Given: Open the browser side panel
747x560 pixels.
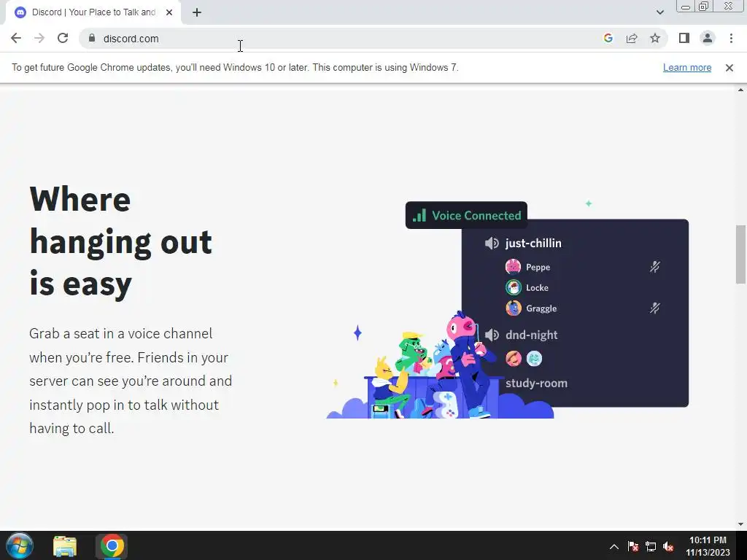Looking at the screenshot, I should coord(684,38).
